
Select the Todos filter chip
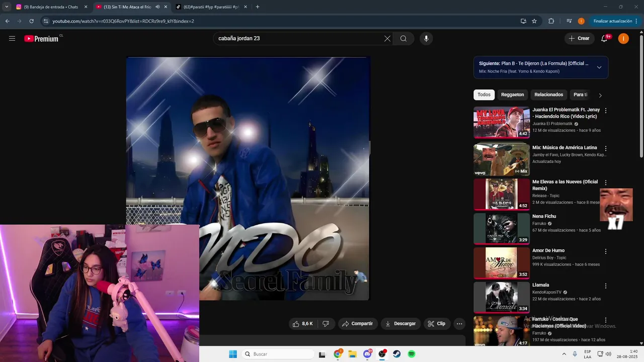click(484, 95)
